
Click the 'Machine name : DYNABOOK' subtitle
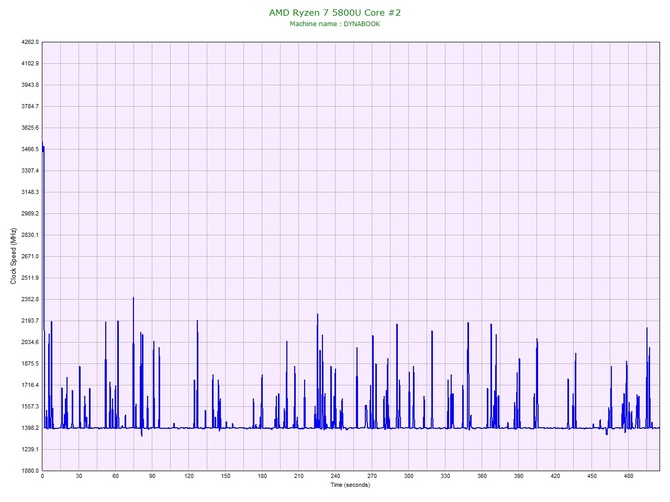(335, 24)
